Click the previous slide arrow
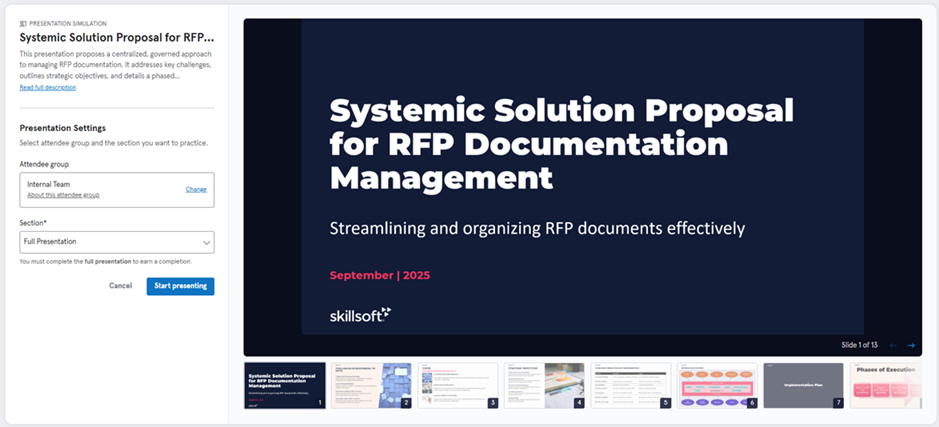This screenshot has height=427, width=939. click(892, 345)
